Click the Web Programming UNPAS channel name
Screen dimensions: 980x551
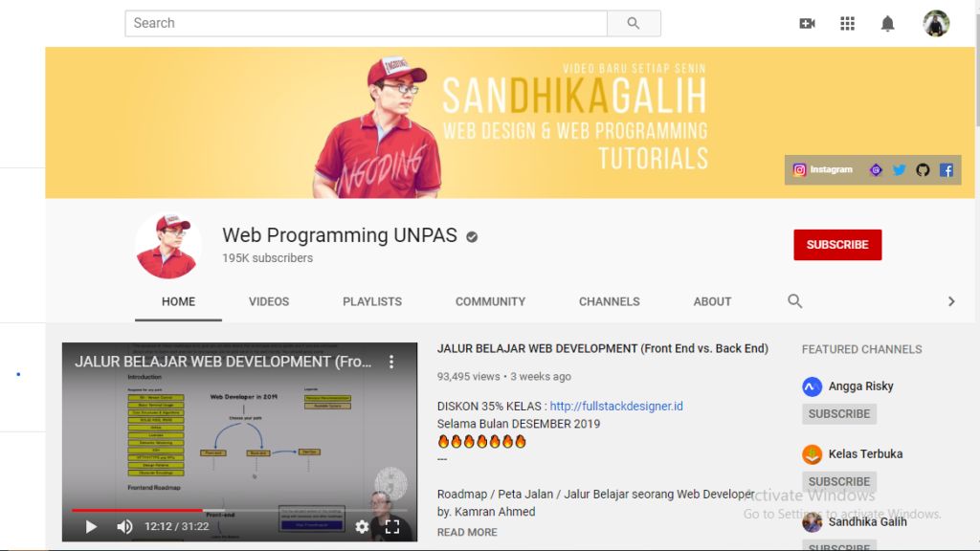coord(340,235)
